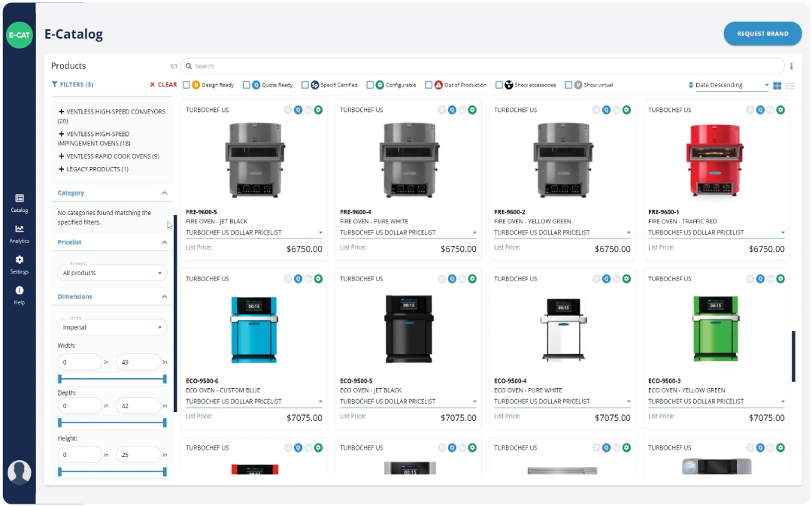This screenshot has width=812, height=506.
Task: Enable the Configurable checkbox
Action: (370, 85)
